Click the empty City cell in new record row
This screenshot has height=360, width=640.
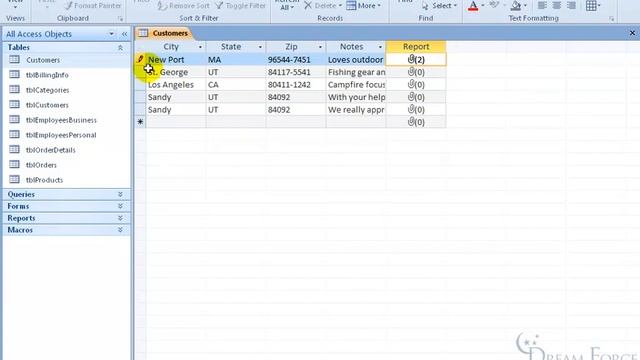pyautogui.click(x=176, y=122)
